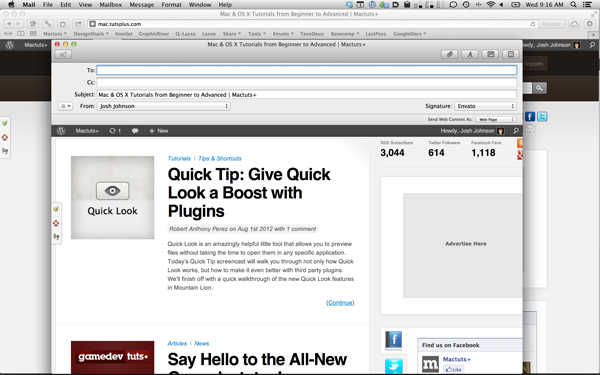The height and width of the screenshot is (375, 600).
Task: Open the Apple menu
Action: [x=11, y=5]
